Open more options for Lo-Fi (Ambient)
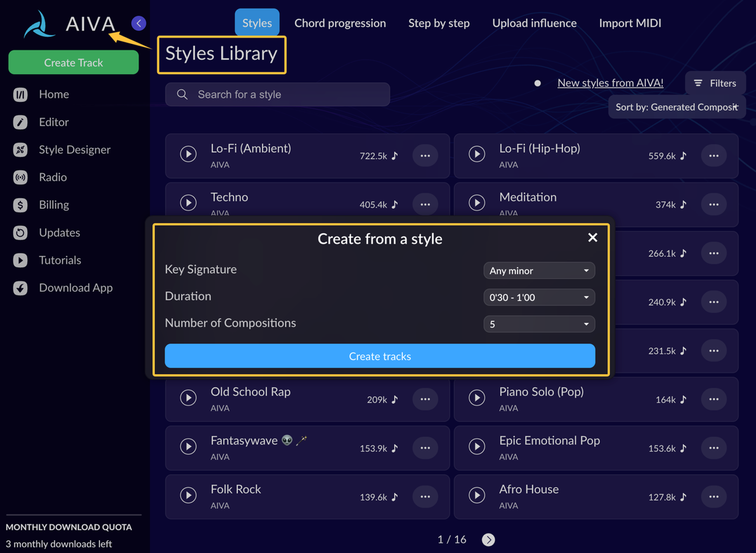The height and width of the screenshot is (553, 756). [x=425, y=156]
